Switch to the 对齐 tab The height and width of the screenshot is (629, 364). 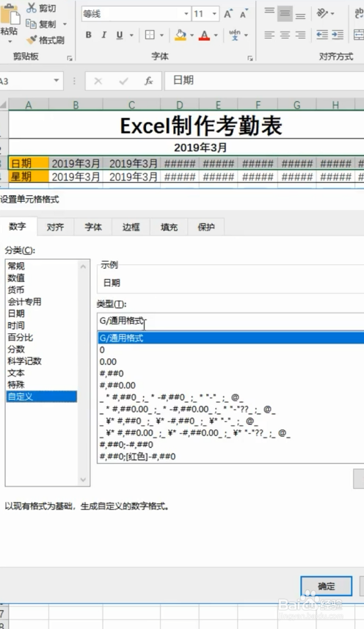(55, 227)
